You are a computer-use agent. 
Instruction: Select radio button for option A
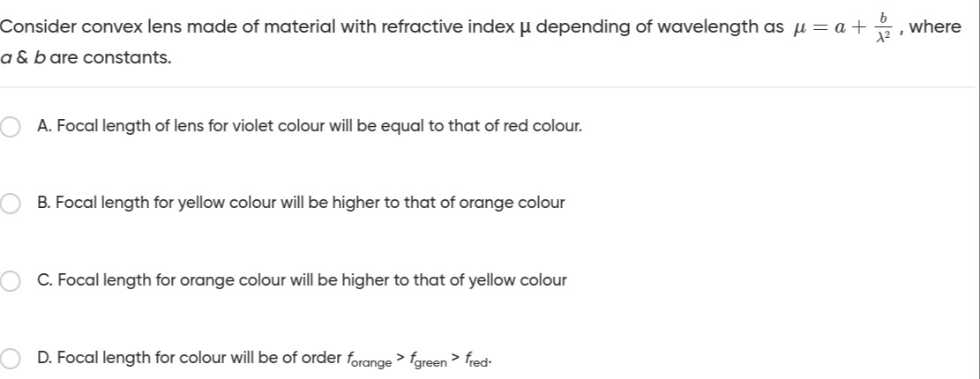(10, 126)
